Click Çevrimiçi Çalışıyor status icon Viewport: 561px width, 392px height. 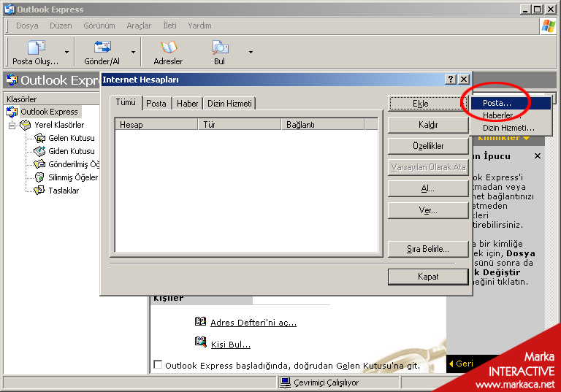(285, 383)
